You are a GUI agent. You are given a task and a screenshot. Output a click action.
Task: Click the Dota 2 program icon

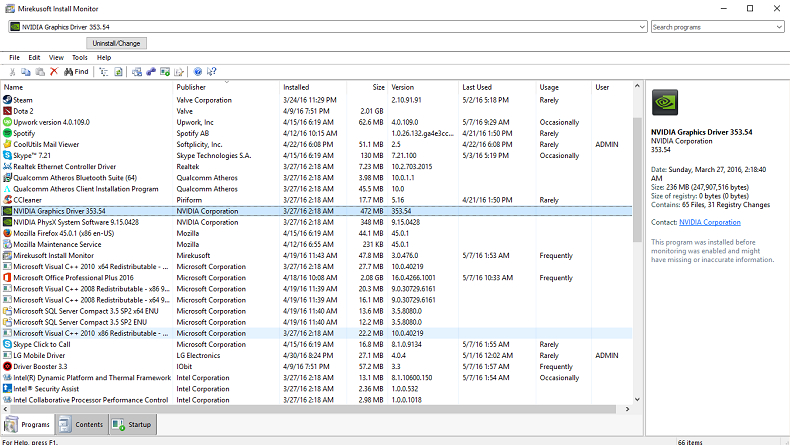click(8, 111)
